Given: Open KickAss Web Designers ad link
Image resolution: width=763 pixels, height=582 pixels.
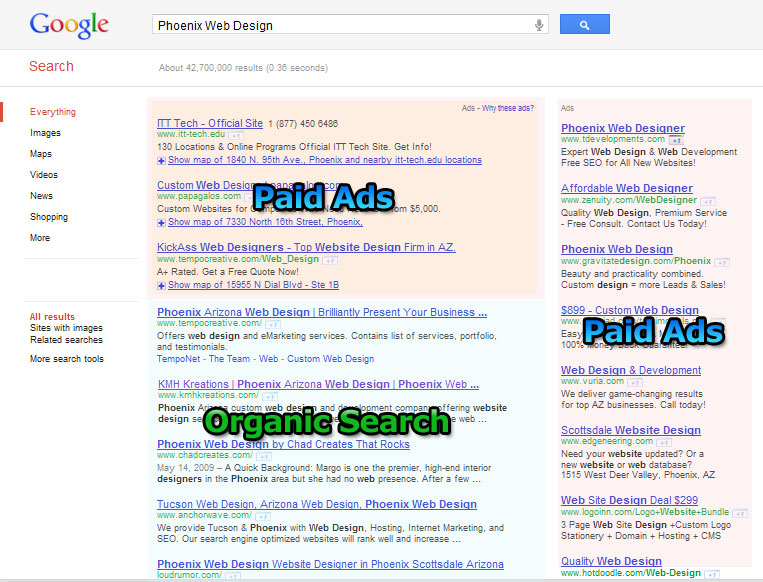Looking at the screenshot, I should point(306,247).
